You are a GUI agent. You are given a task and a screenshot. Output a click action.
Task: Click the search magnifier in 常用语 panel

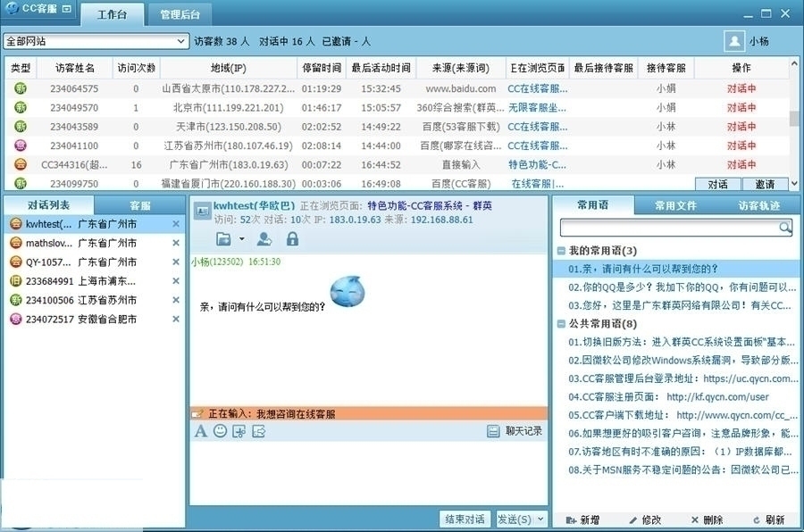[784, 227]
